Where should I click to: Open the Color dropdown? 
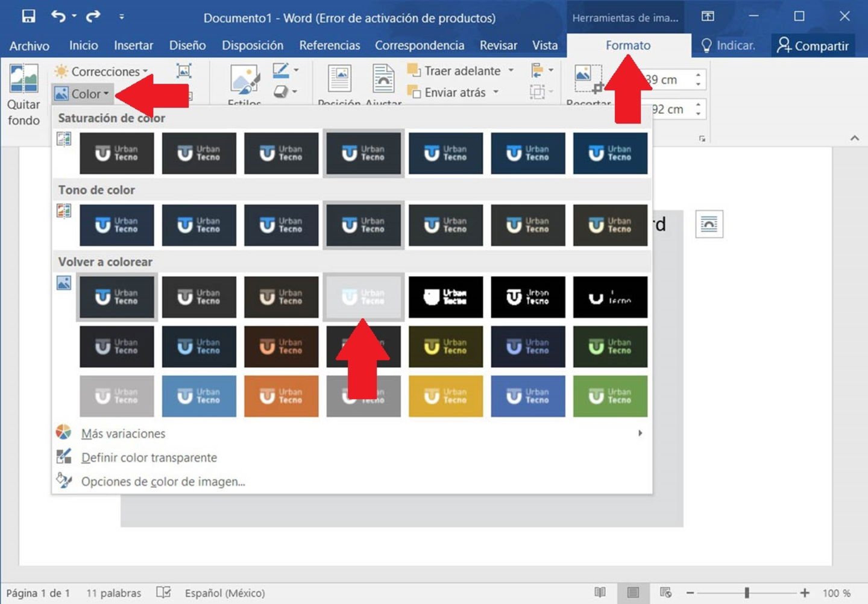(82, 93)
